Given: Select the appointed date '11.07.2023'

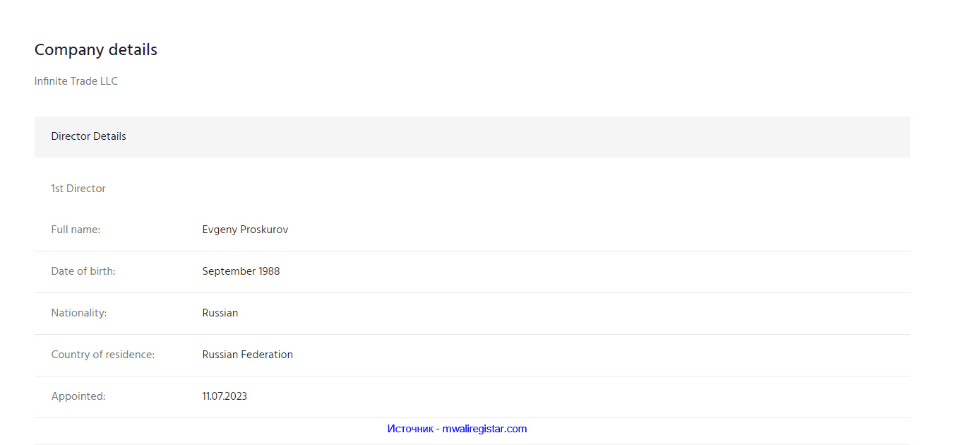Looking at the screenshot, I should [x=225, y=396].
